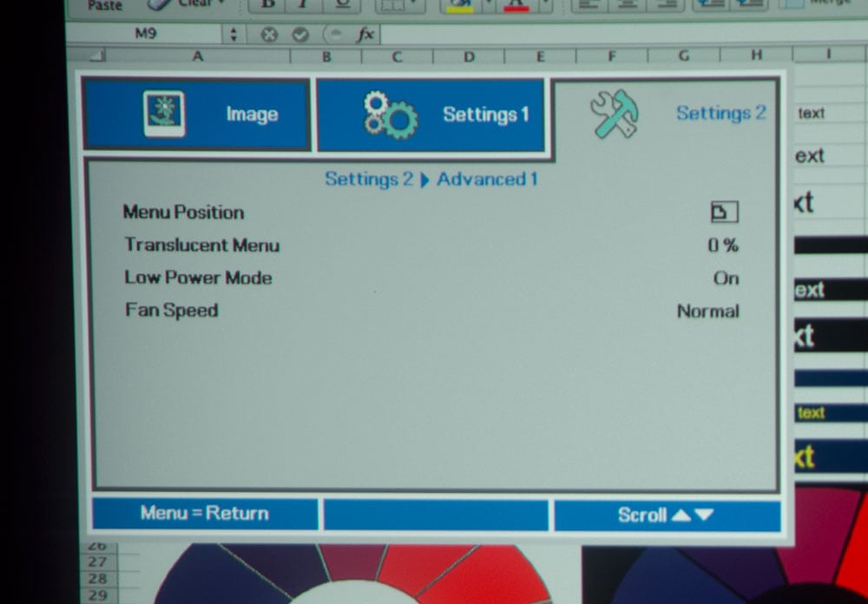The width and height of the screenshot is (868, 604).
Task: Open the Clear dropdown in Excel toolbar
Action: 188,4
